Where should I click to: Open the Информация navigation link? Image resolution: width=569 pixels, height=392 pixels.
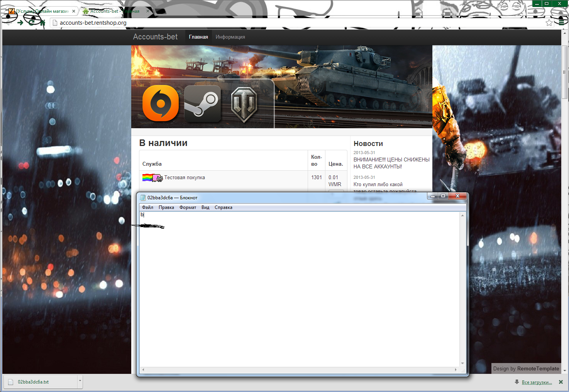(230, 37)
